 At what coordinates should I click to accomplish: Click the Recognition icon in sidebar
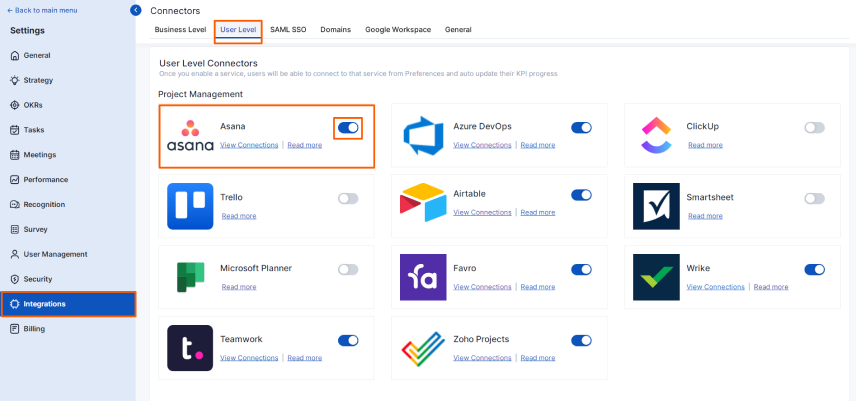click(15, 205)
